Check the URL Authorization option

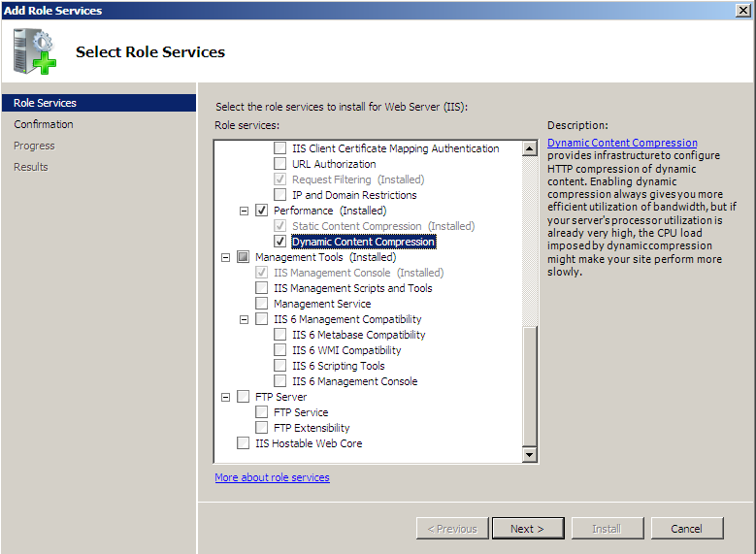pos(280,164)
